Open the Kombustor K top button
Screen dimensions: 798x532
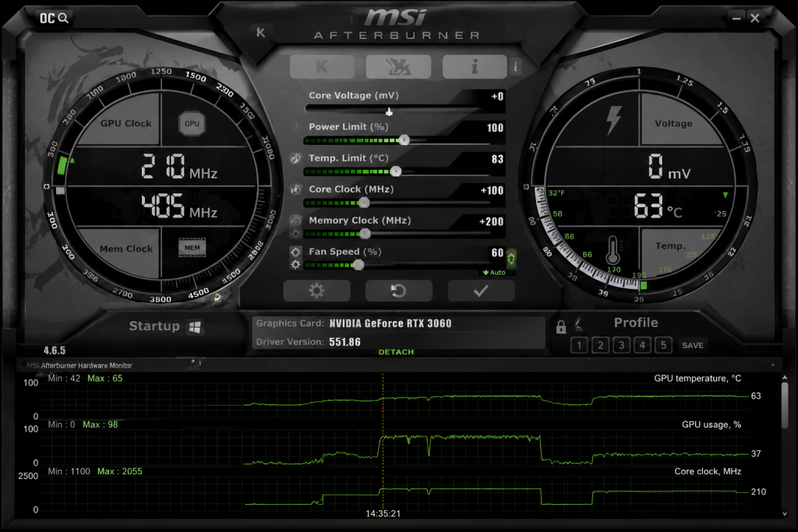coord(322,67)
